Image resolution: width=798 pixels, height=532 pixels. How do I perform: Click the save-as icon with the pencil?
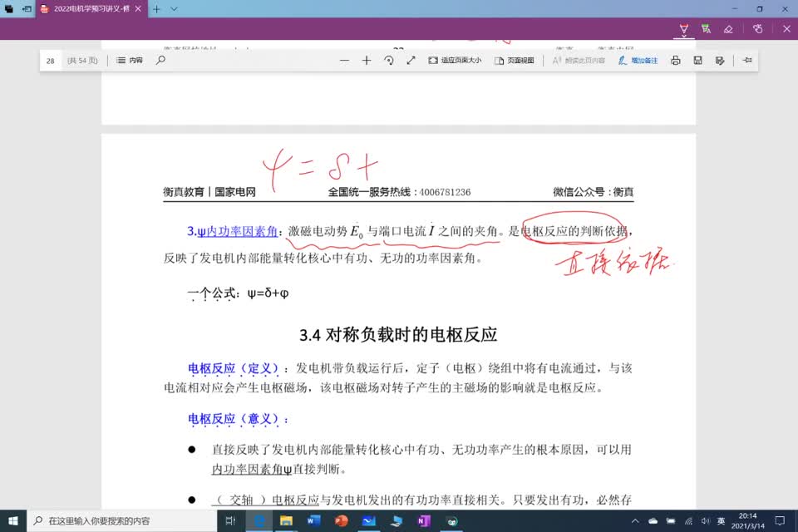point(720,61)
